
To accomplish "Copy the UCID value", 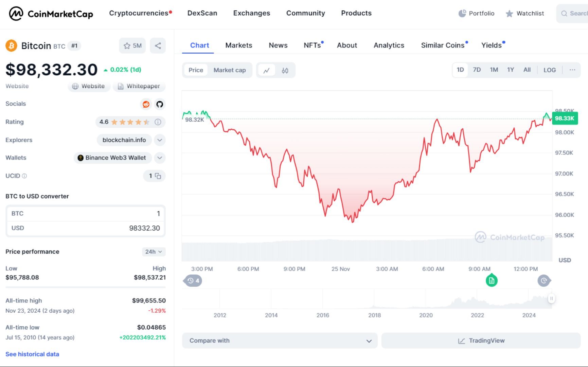I will [158, 176].
